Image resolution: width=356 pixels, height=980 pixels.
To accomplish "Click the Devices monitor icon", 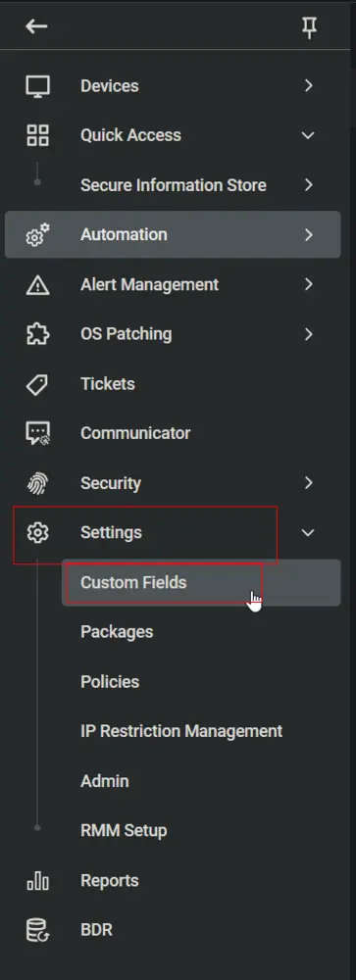I will click(37, 85).
